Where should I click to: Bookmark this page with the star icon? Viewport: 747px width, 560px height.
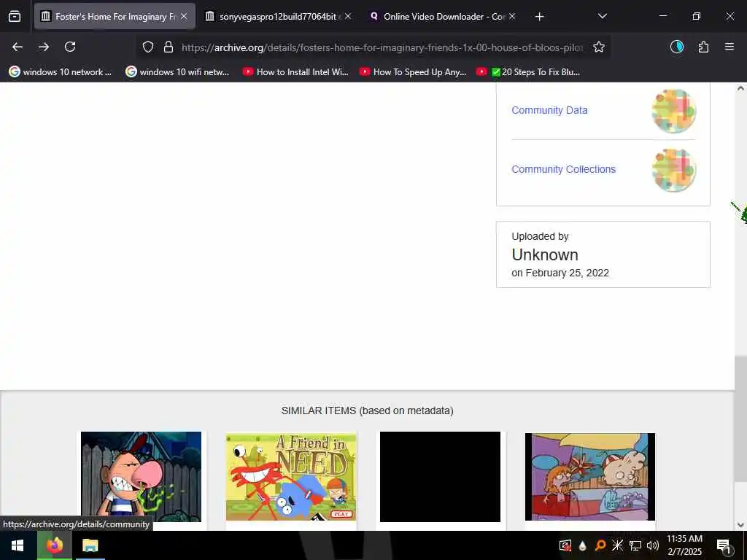point(599,47)
